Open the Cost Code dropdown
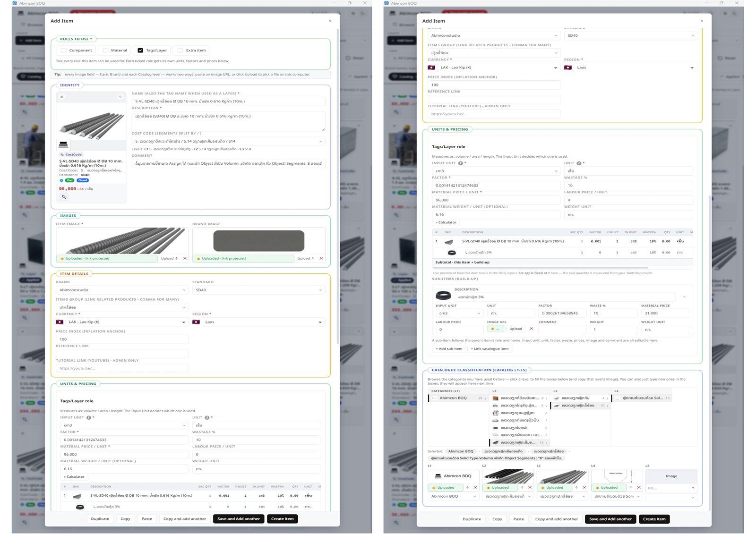The image size is (756, 534). click(x=228, y=141)
